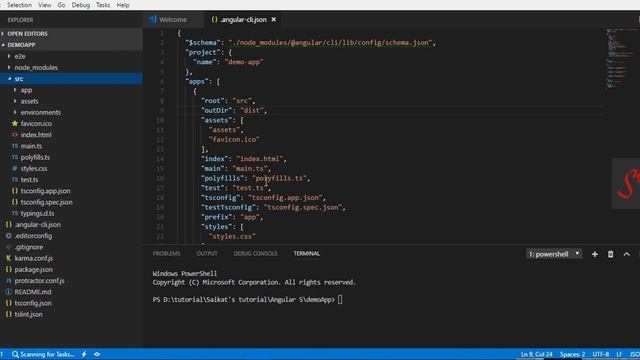This screenshot has height=360, width=640.
Task: Open the Selection menu
Action: 19,5
